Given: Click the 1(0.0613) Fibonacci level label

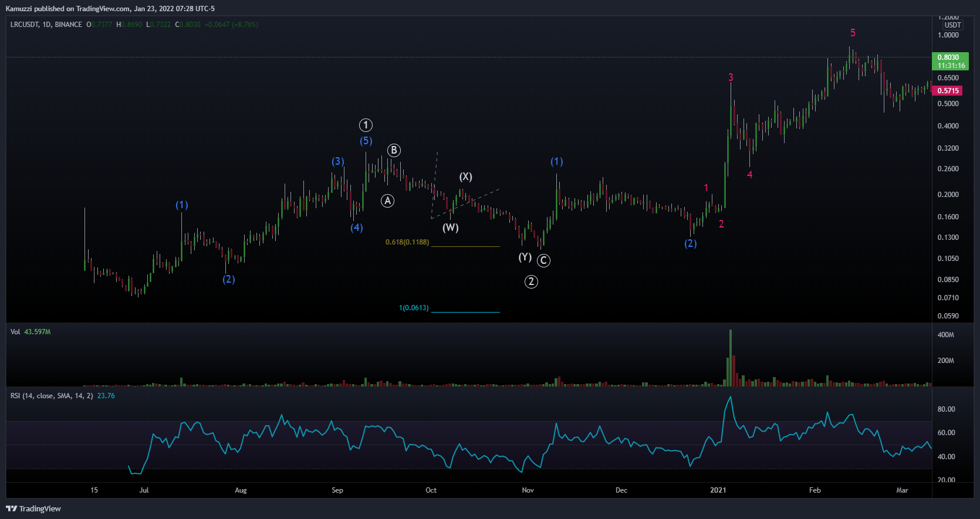Looking at the screenshot, I should [x=414, y=308].
